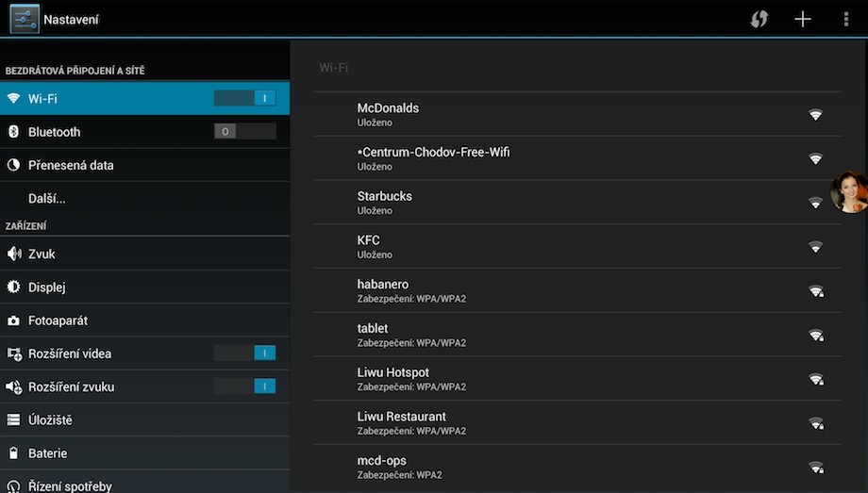This screenshot has height=493, width=868.
Task: Connect to the Starbucks network
Action: pos(577,202)
